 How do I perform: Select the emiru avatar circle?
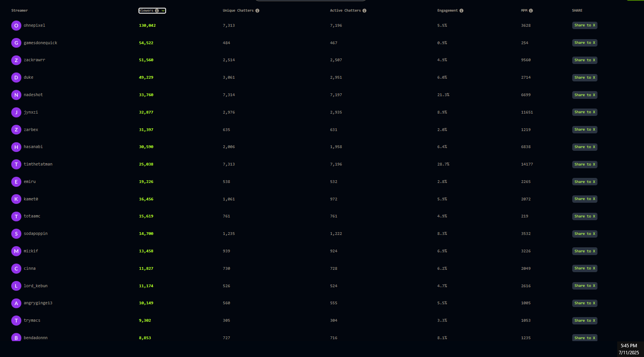pos(16,182)
